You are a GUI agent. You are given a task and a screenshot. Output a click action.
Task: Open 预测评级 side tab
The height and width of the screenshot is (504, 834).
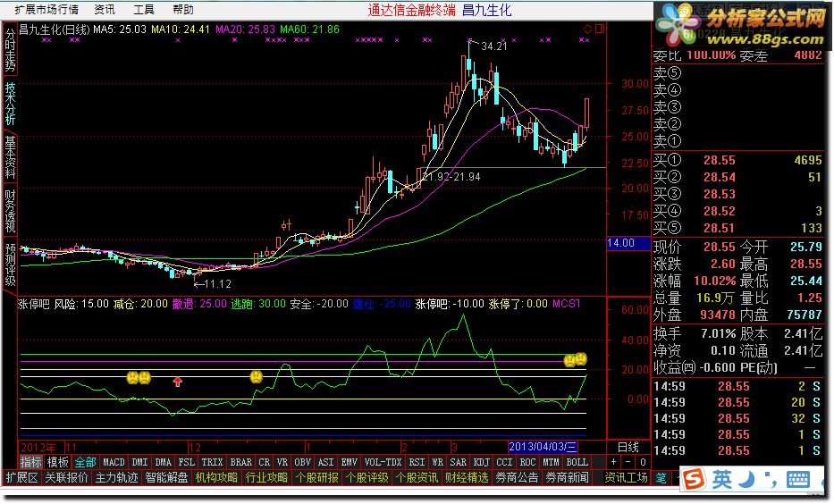(10, 265)
